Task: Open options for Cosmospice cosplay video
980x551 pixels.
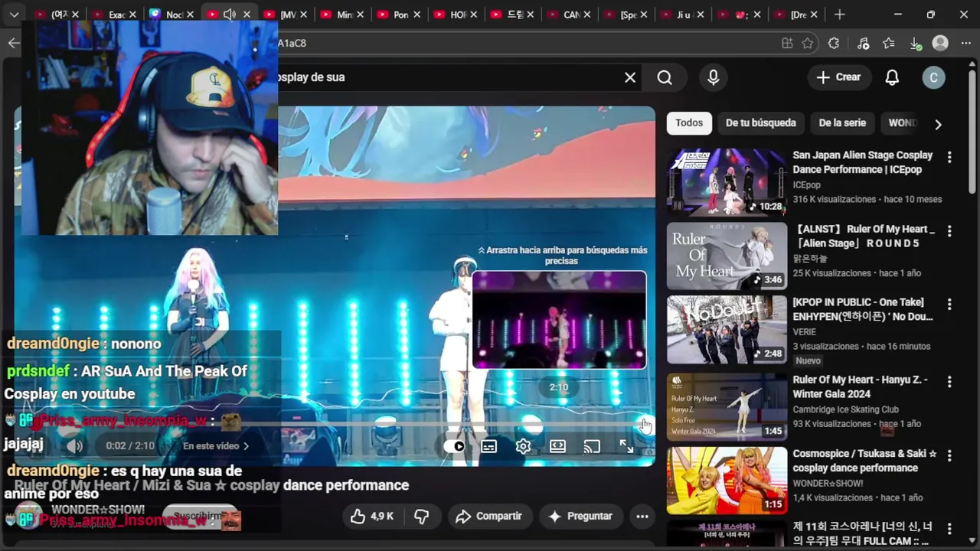Action: tap(949, 455)
